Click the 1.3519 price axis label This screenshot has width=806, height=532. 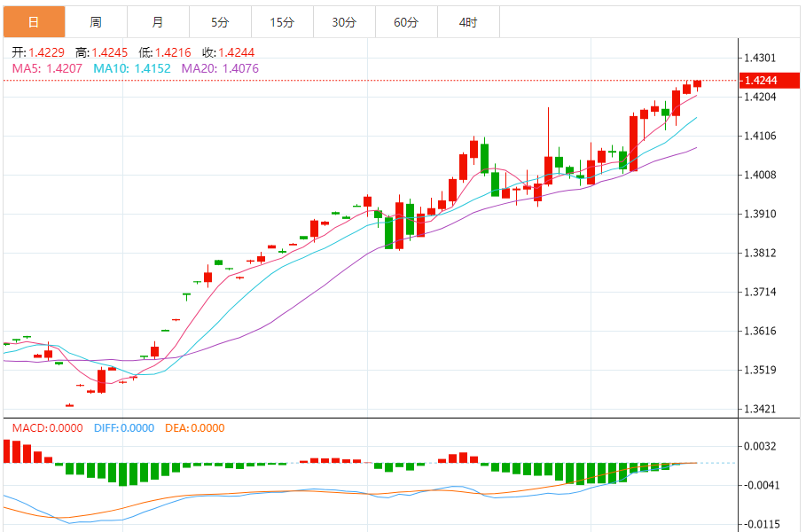[760, 370]
